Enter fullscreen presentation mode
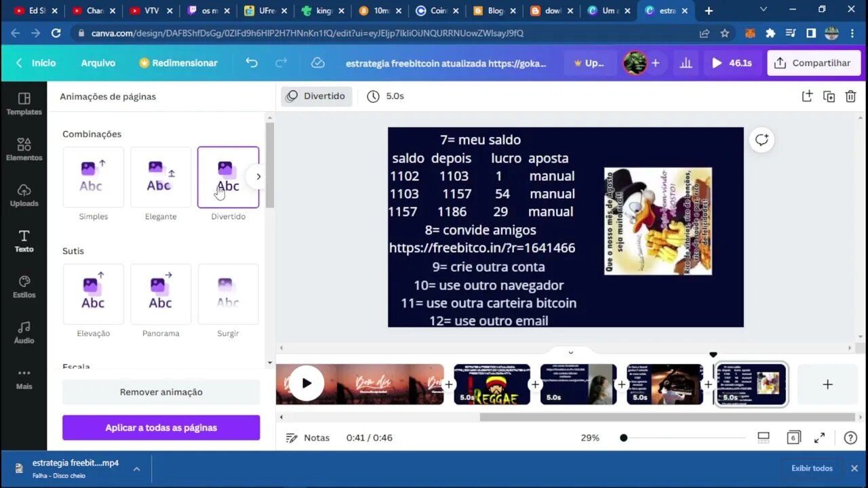Image resolution: width=868 pixels, height=488 pixels. 820,437
